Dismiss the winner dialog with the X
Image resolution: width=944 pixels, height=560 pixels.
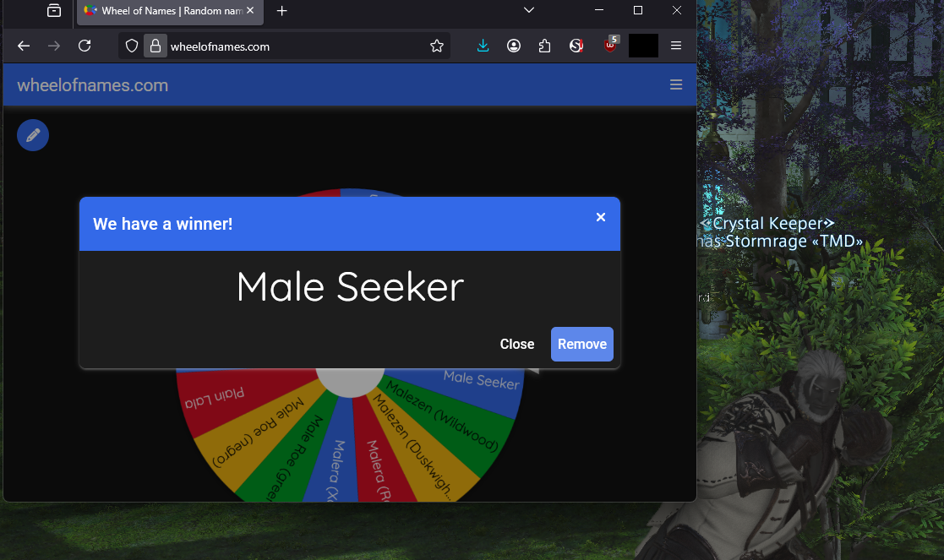click(x=600, y=217)
